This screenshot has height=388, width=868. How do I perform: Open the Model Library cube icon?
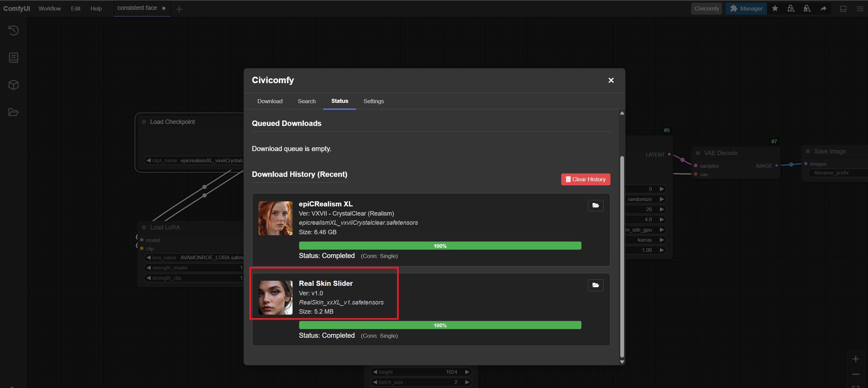pos(14,85)
